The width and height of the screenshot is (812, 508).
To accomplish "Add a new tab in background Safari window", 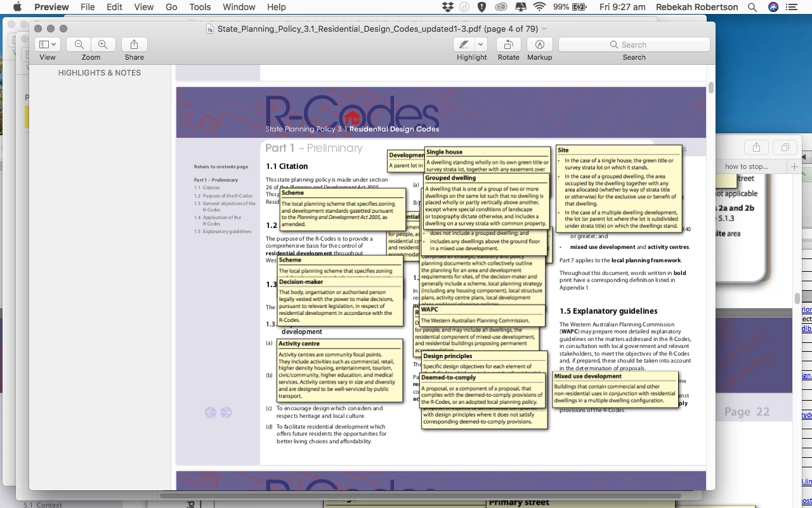I will pos(794,166).
